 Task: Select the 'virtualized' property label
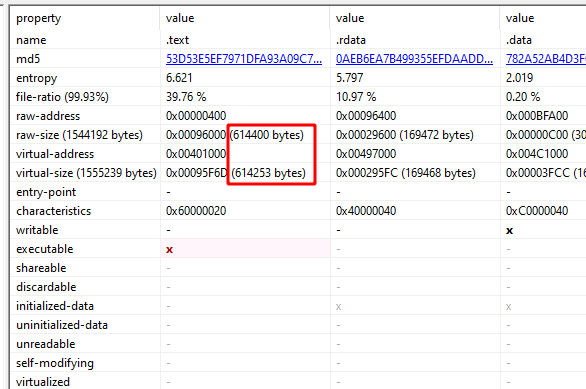click(43, 382)
